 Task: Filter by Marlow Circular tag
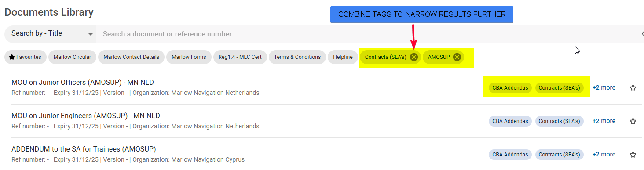coord(72,57)
